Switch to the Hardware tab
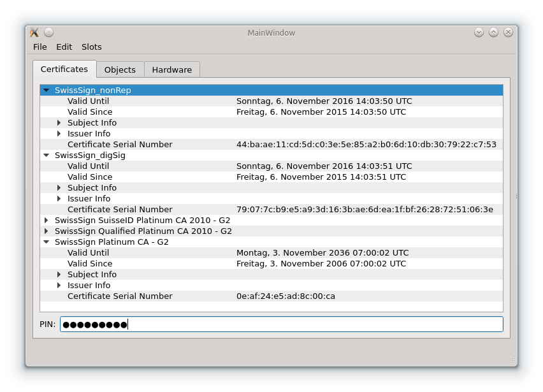Image resolution: width=543 pixels, height=392 pixels. 172,69
